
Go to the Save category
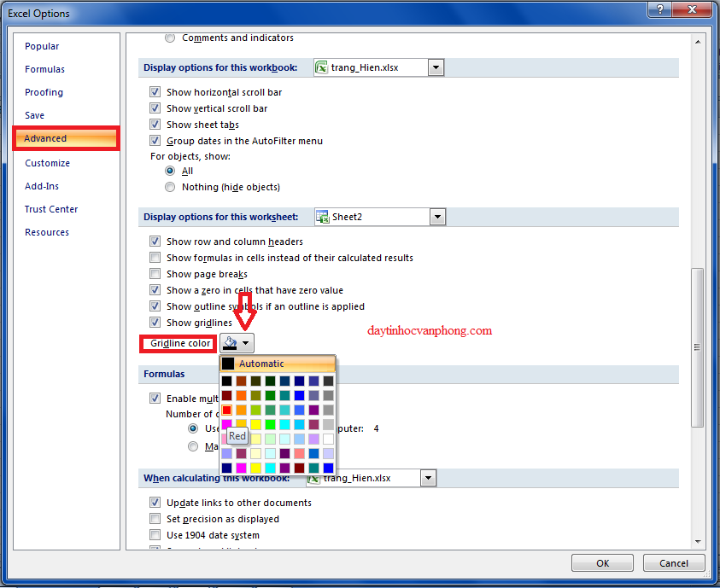coord(34,115)
